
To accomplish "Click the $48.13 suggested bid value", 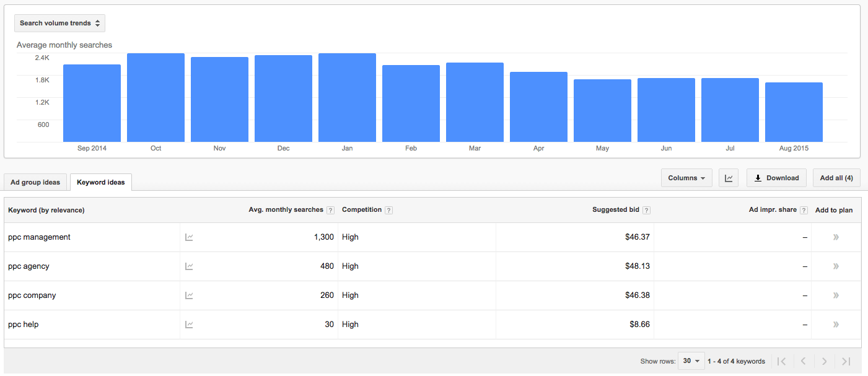I will tap(638, 266).
